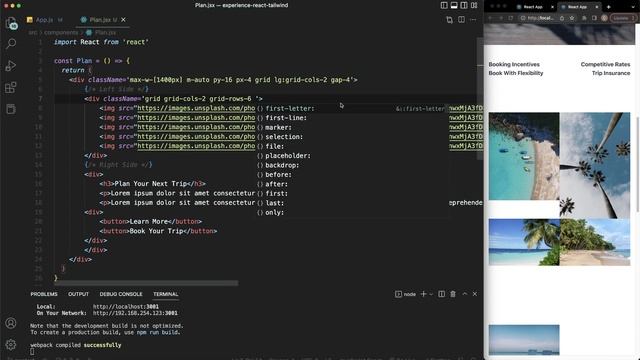Choose 'marker:' autocomplete suggestion
This screenshot has width=640, height=360.
(x=352, y=127)
